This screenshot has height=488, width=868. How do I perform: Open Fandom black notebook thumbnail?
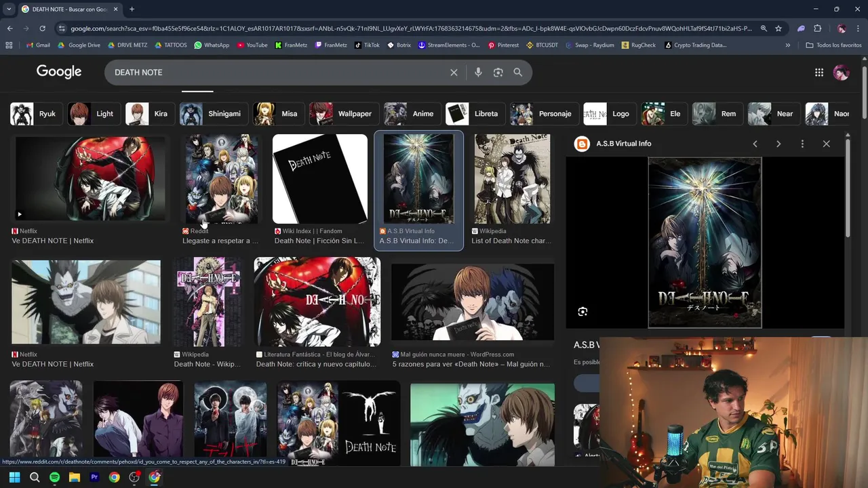[319, 179]
